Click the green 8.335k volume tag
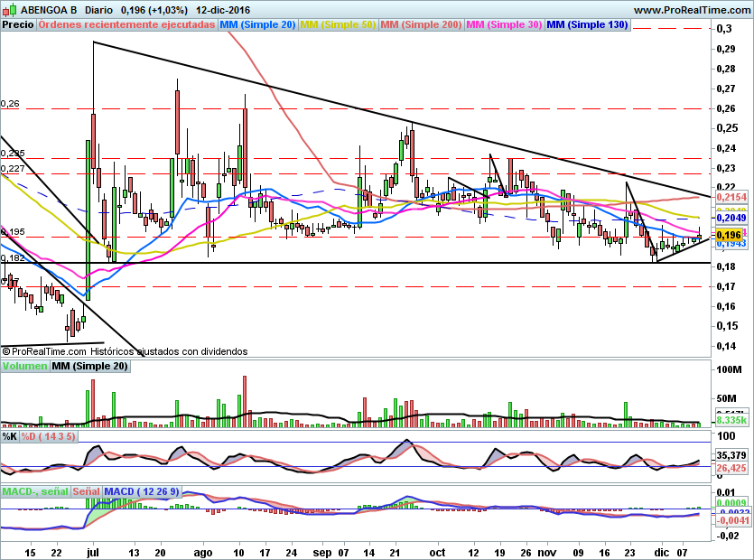The height and width of the screenshot is (560, 754). click(731, 420)
